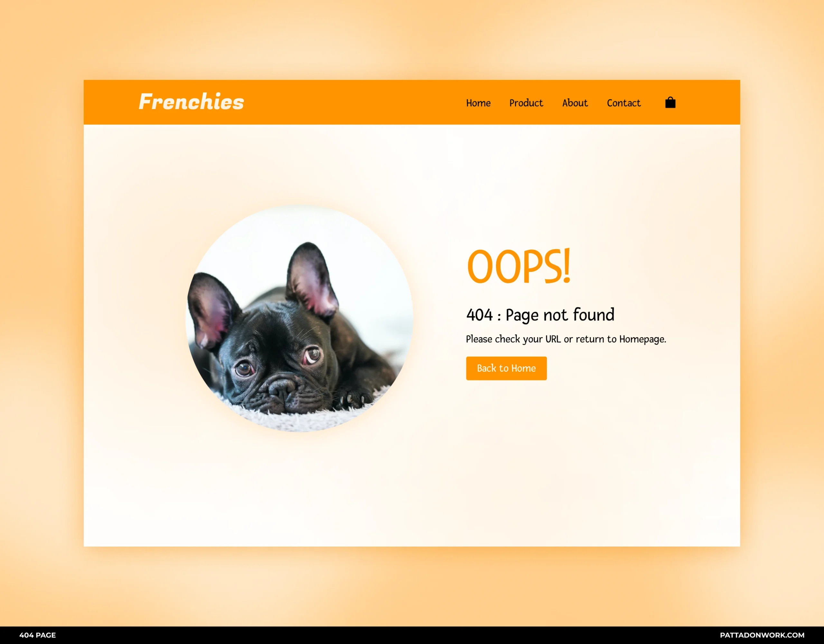Click the Back to Home button
This screenshot has width=824, height=644.
pos(506,368)
